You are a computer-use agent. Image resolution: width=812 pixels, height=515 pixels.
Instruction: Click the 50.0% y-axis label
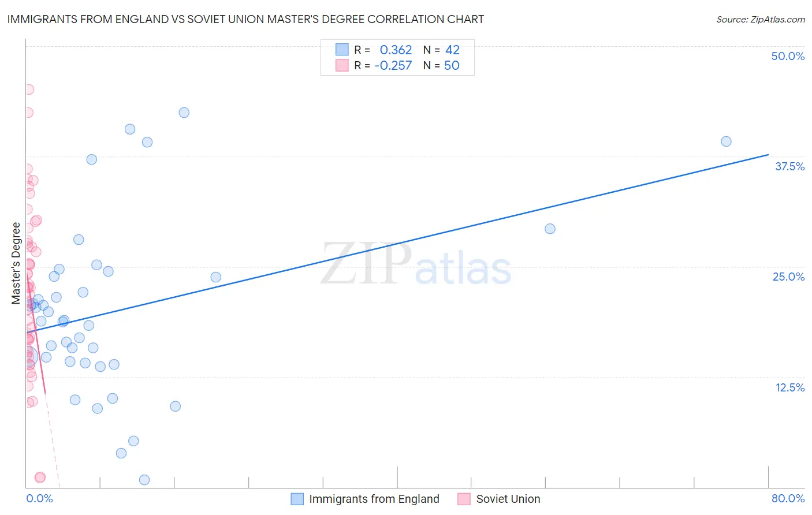pos(787,56)
